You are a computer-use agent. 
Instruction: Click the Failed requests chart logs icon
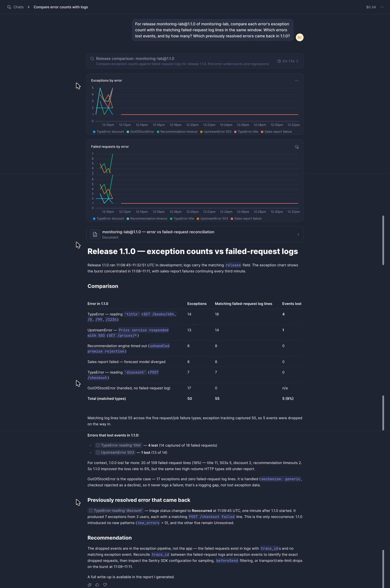[x=297, y=147]
